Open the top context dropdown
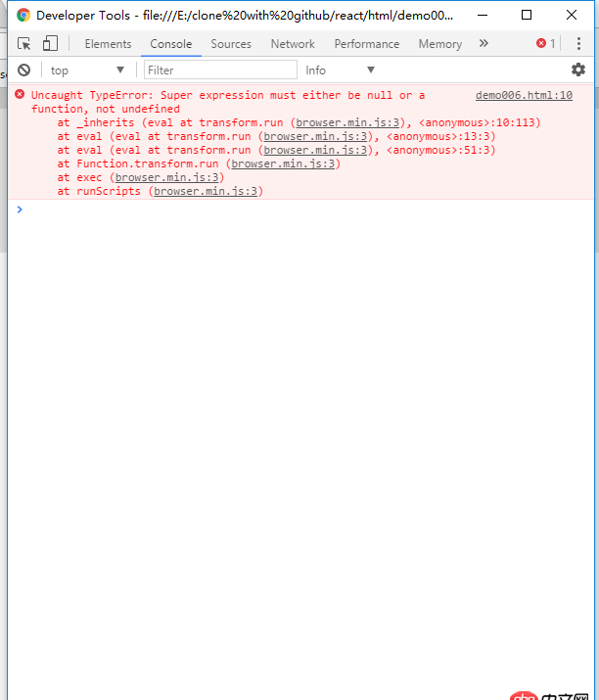This screenshot has width=599, height=700. [x=87, y=70]
